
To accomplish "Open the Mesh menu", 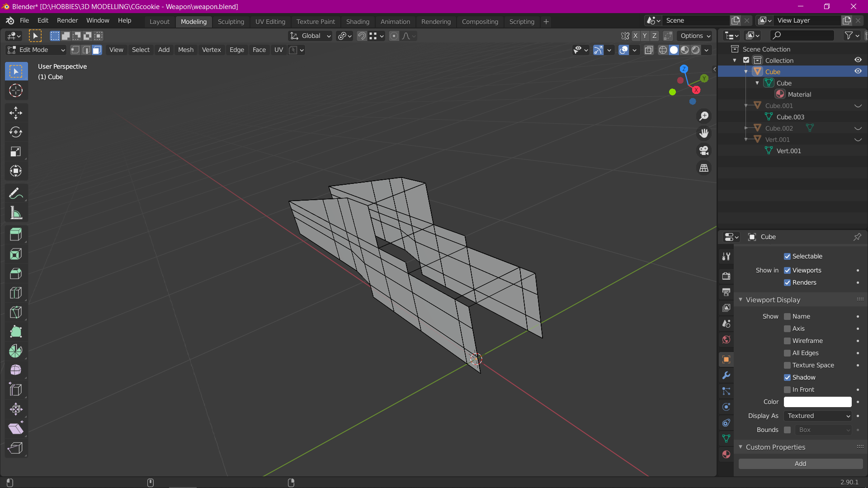I will tap(185, 50).
